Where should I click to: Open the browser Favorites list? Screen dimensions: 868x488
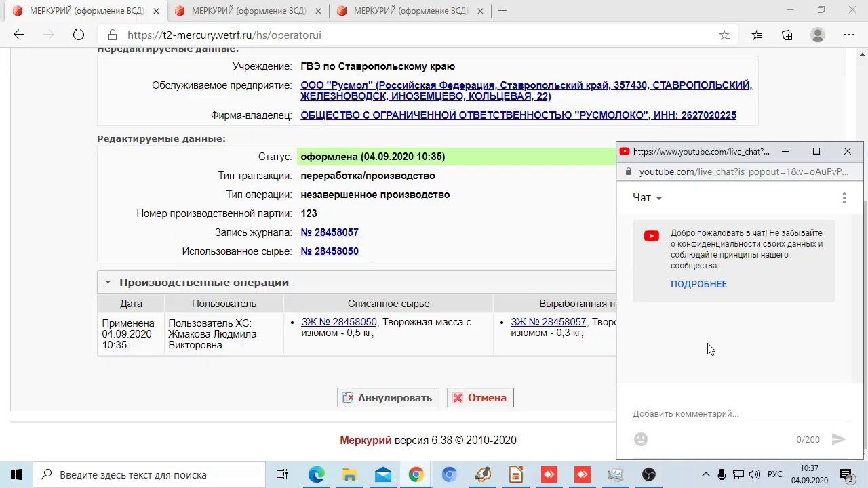(757, 35)
